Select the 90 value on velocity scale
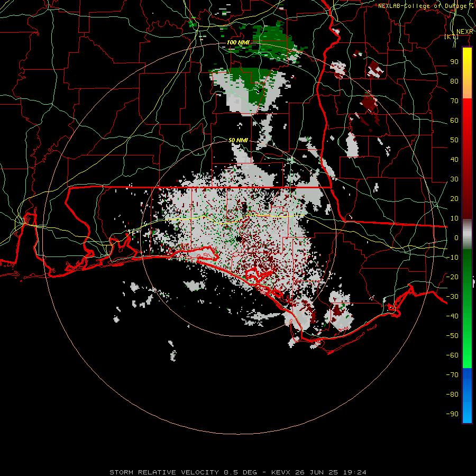476x476 pixels. coord(454,62)
